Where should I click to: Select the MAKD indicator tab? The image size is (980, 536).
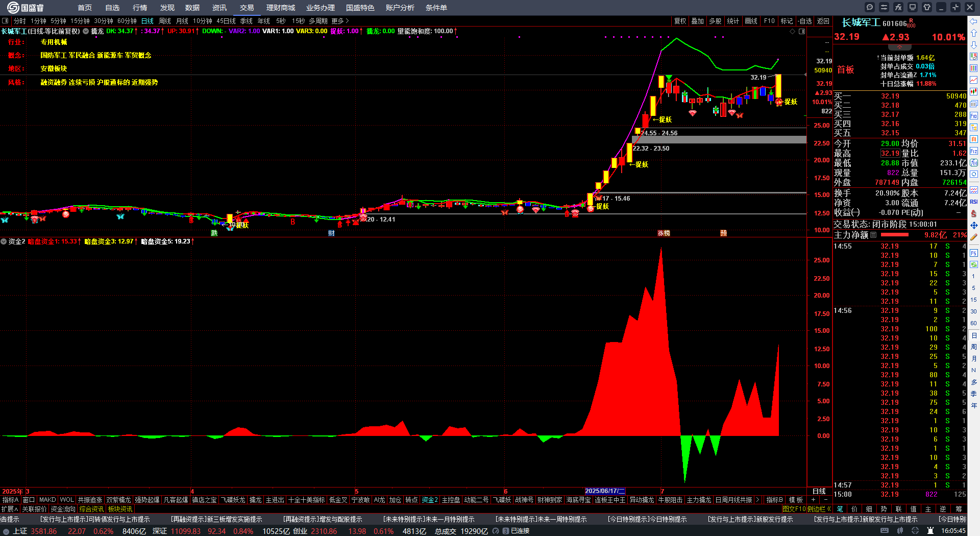[47, 500]
